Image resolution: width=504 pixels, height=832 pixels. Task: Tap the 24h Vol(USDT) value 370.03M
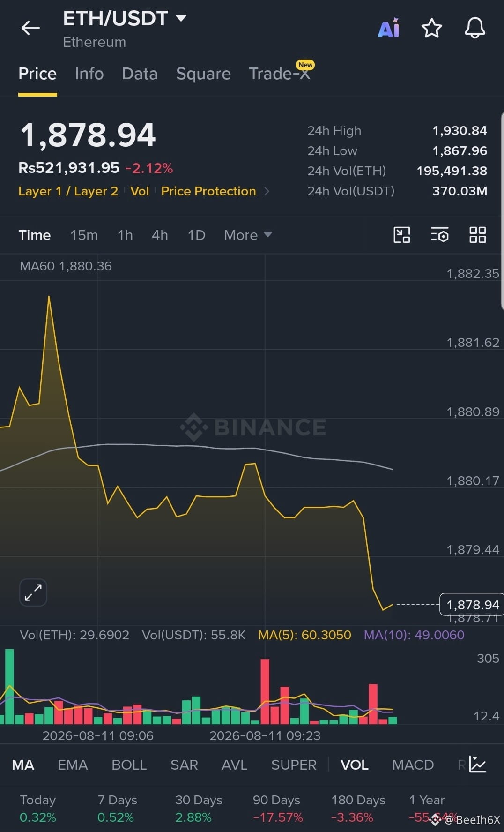(x=460, y=191)
